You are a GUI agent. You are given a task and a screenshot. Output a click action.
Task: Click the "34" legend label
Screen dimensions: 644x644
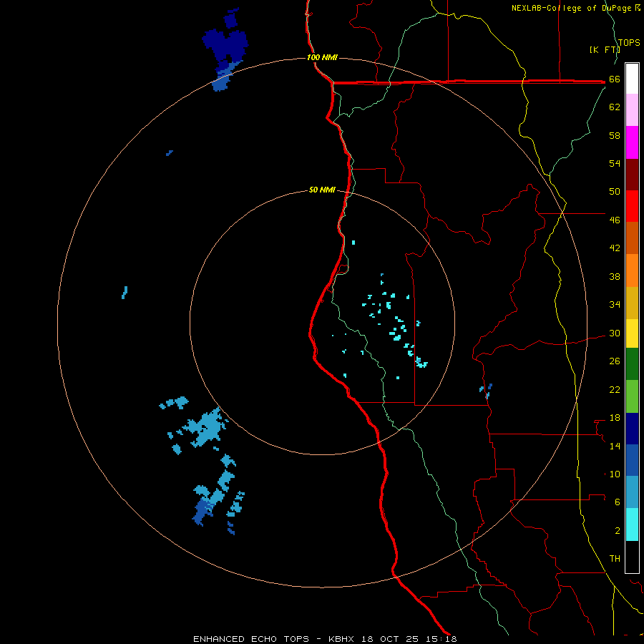pos(615,304)
